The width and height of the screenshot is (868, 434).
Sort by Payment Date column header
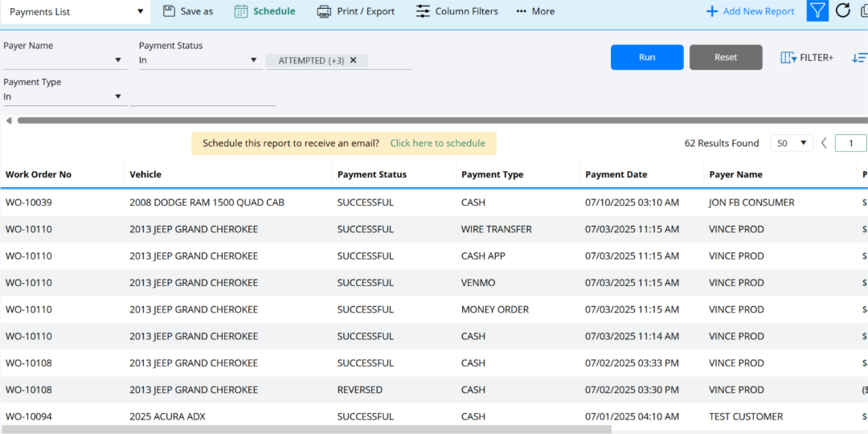coord(616,174)
